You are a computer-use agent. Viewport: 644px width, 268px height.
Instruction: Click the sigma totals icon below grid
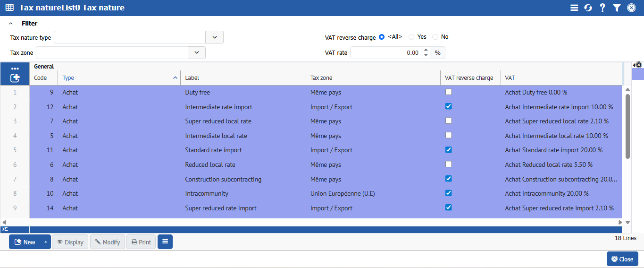5,229
